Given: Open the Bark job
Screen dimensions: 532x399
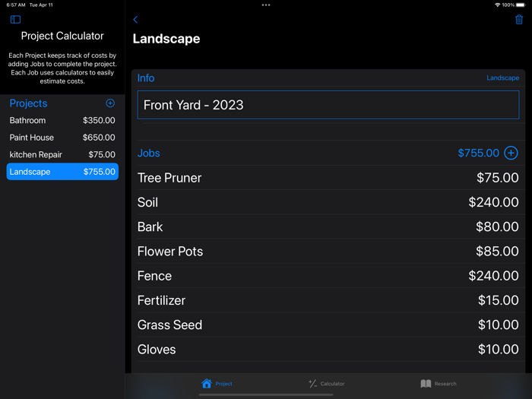Looking at the screenshot, I should pos(328,226).
